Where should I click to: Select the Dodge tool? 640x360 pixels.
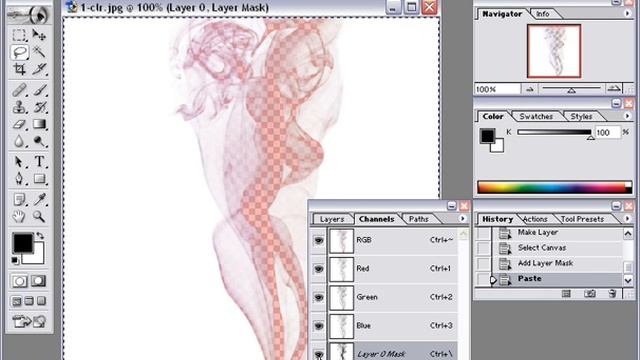(x=39, y=141)
